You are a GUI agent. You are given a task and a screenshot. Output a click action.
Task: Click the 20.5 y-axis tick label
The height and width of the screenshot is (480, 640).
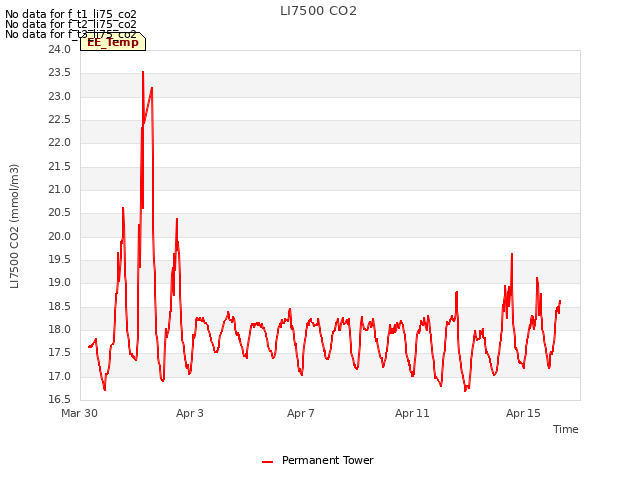click(x=60, y=213)
